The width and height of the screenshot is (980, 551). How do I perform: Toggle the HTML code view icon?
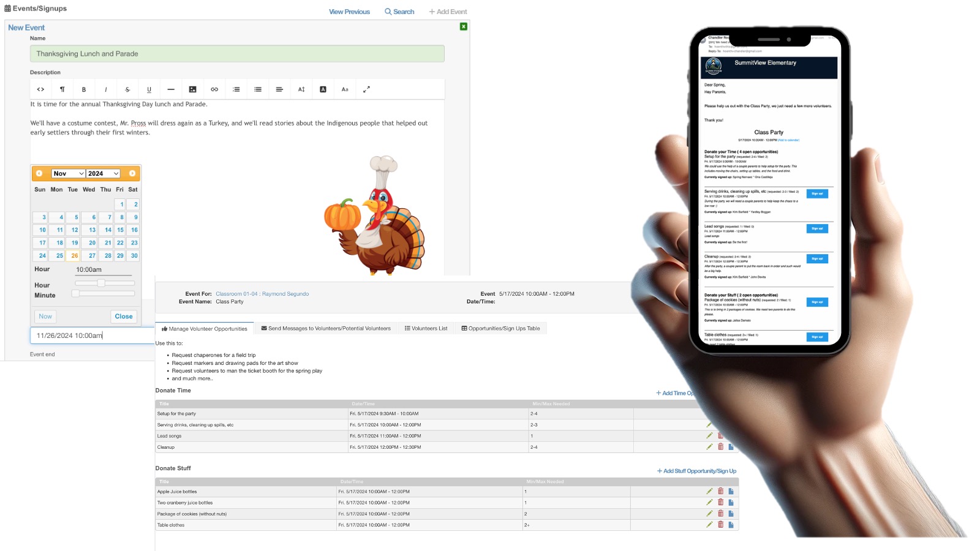pyautogui.click(x=40, y=89)
